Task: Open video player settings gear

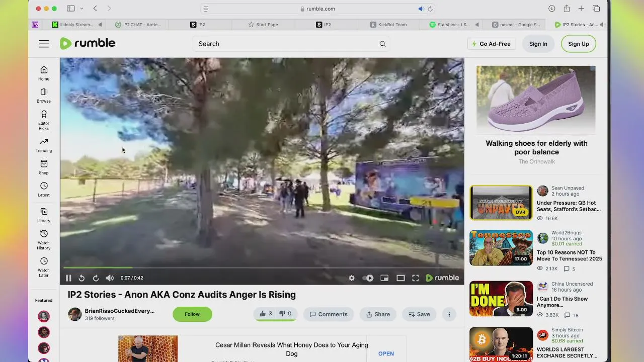Action: coord(352,278)
